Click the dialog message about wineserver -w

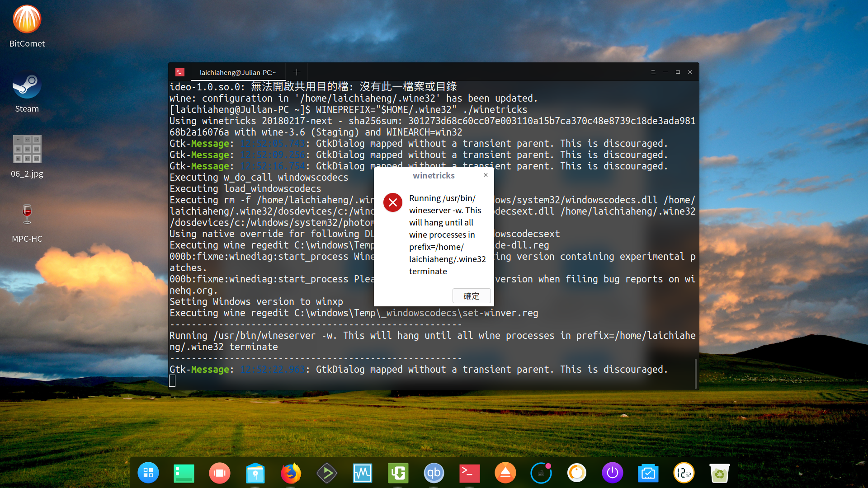447,235
